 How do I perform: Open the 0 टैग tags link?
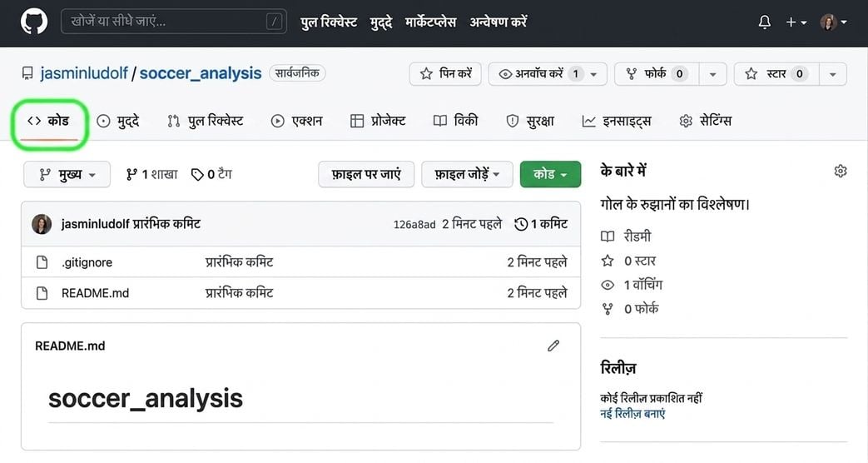tap(211, 174)
